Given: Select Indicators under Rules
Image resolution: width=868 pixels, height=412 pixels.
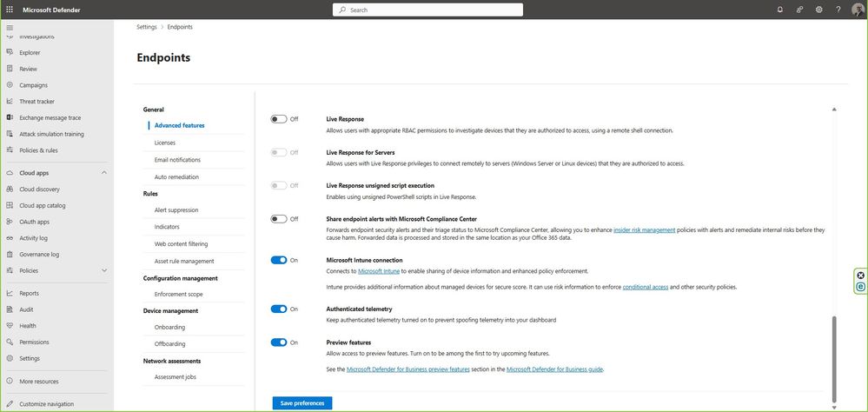Looking at the screenshot, I should [167, 227].
